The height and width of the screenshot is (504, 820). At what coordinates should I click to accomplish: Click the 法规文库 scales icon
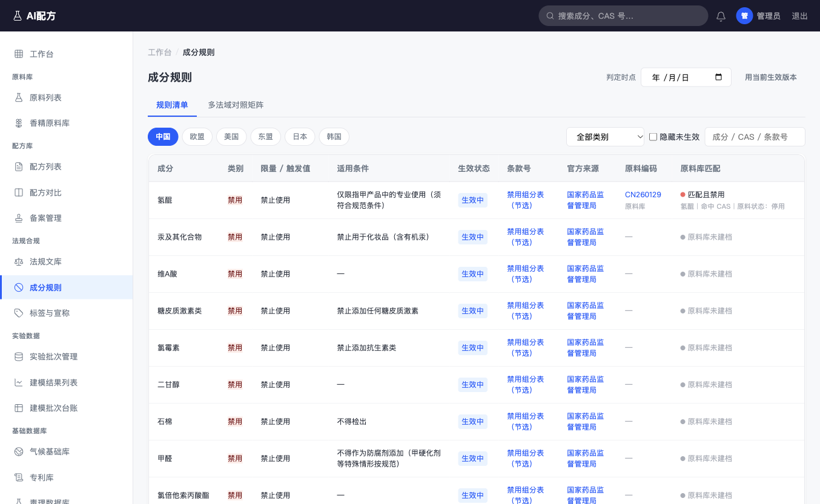[x=19, y=261]
